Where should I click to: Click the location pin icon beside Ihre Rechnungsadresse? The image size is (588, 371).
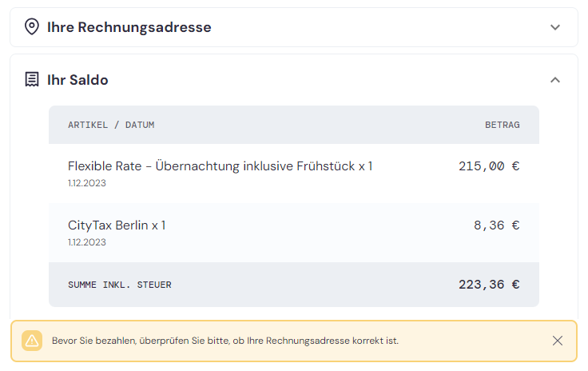click(x=32, y=27)
